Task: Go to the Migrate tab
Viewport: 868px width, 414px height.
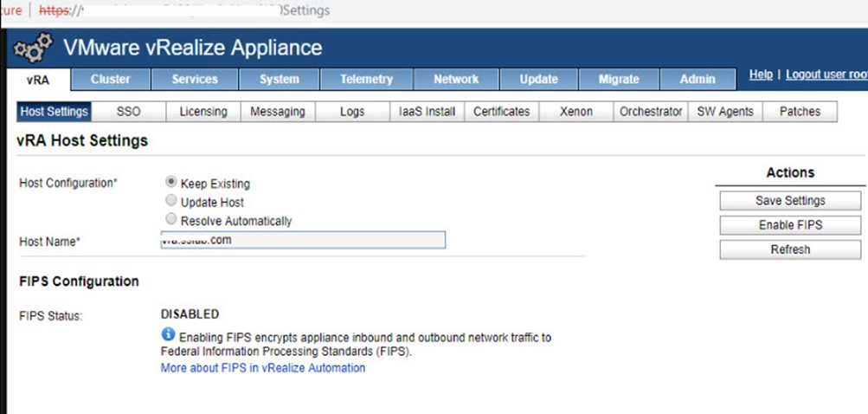Action: click(x=619, y=80)
